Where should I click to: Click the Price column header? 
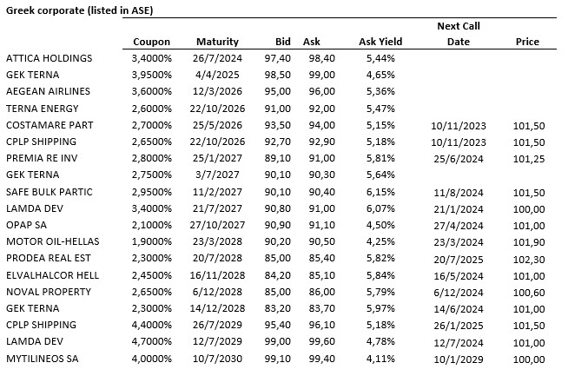(x=527, y=42)
